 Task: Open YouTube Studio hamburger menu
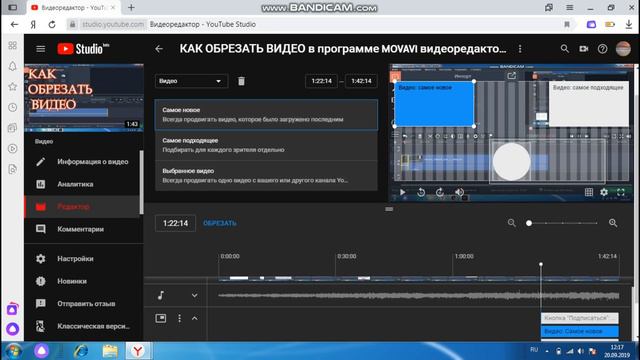click(40, 49)
